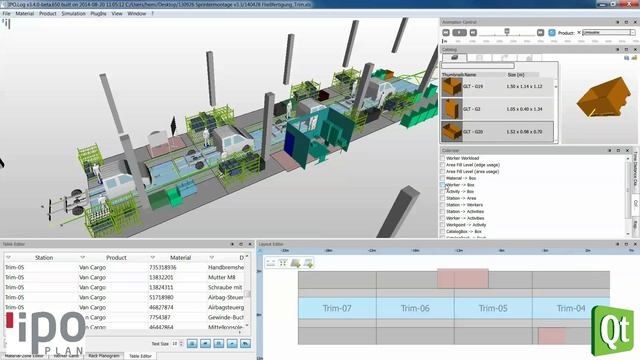Click the Text Size stepper arrows
640x360 pixels.
[182, 344]
